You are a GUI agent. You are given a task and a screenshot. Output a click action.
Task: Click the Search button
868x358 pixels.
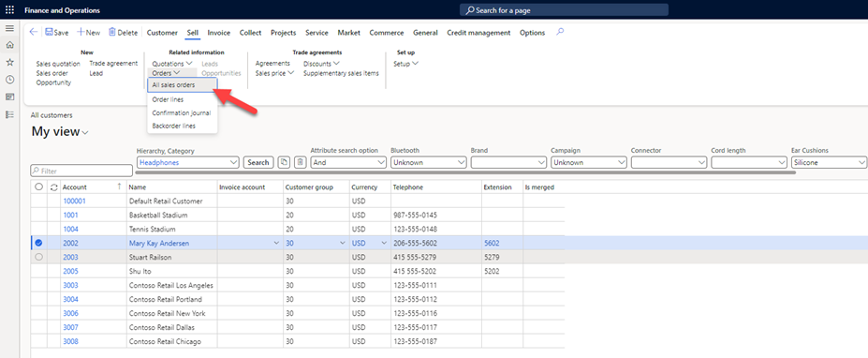pos(257,162)
